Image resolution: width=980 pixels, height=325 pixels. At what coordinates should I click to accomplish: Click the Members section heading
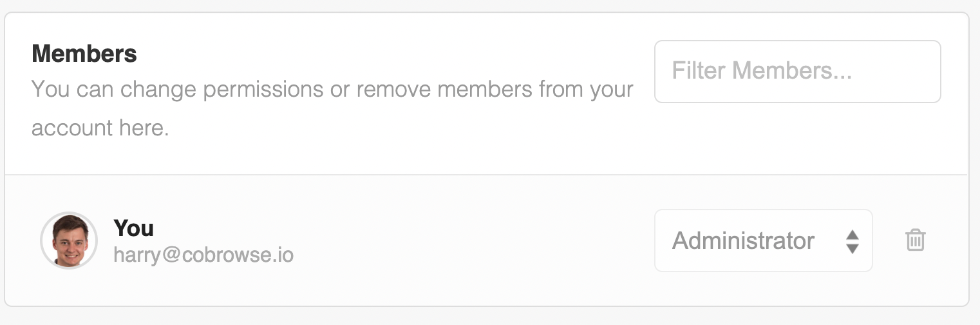[x=84, y=54]
